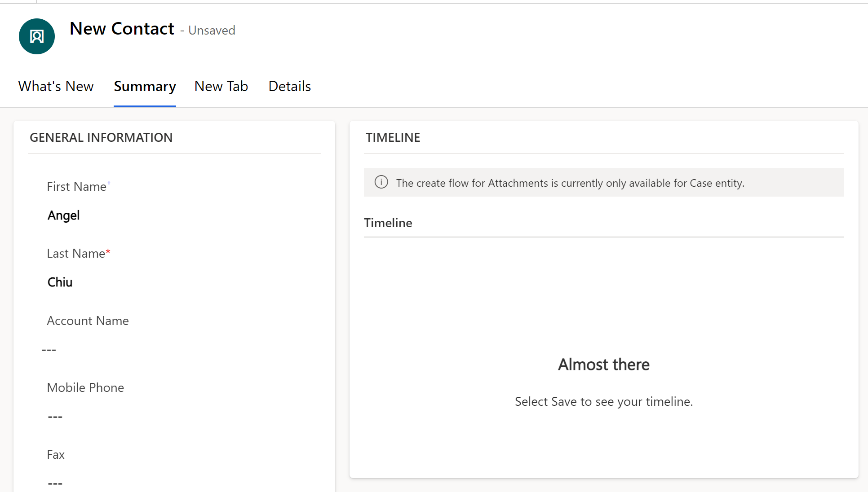
Task: Click the First Name field with Angel
Action: pyautogui.click(x=64, y=215)
